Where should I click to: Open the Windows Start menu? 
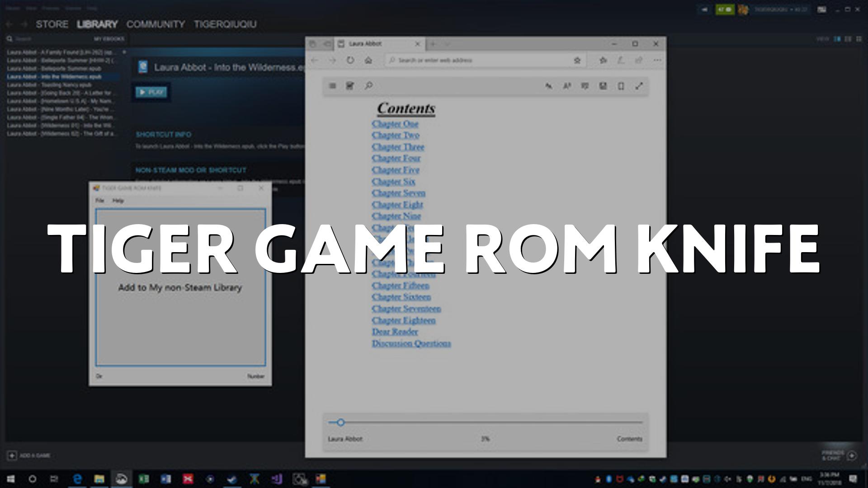11,479
